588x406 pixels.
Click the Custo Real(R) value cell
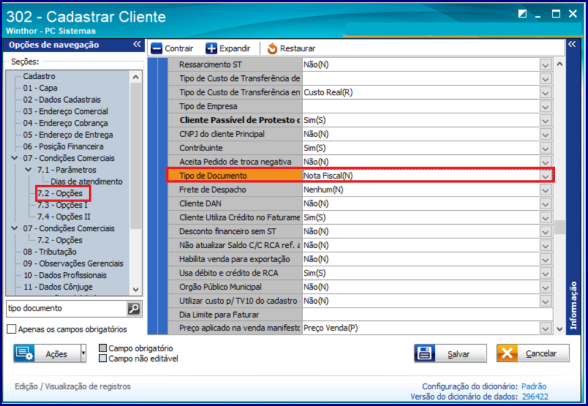(x=421, y=93)
